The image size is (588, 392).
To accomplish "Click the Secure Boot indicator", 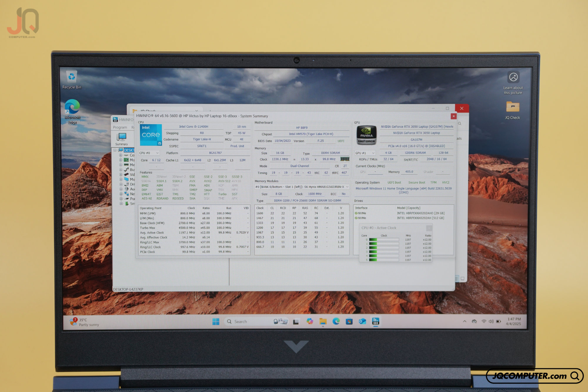I will (x=417, y=183).
